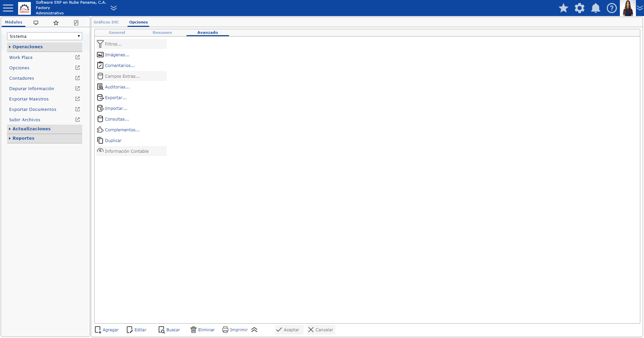Open Exportar Documentos in new window icon
Screen dimensions: 644x338
[77, 109]
